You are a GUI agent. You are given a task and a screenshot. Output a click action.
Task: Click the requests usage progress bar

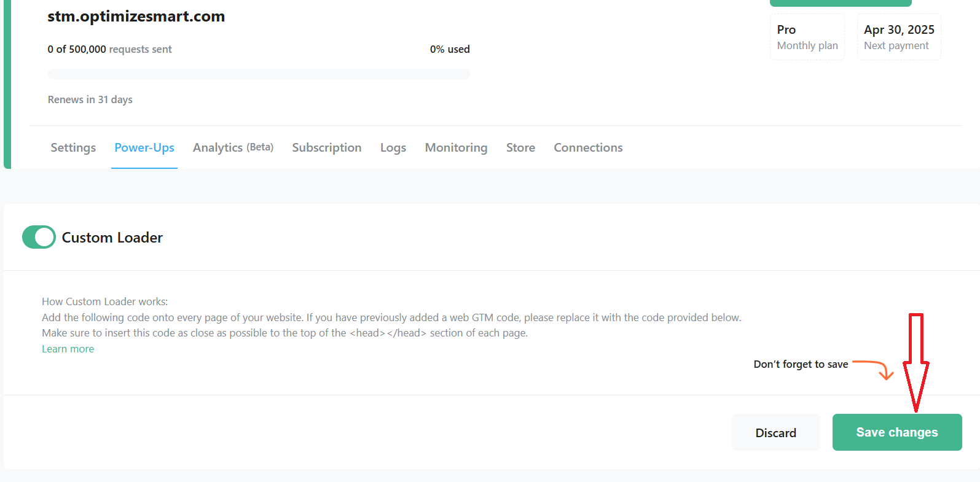click(x=259, y=74)
